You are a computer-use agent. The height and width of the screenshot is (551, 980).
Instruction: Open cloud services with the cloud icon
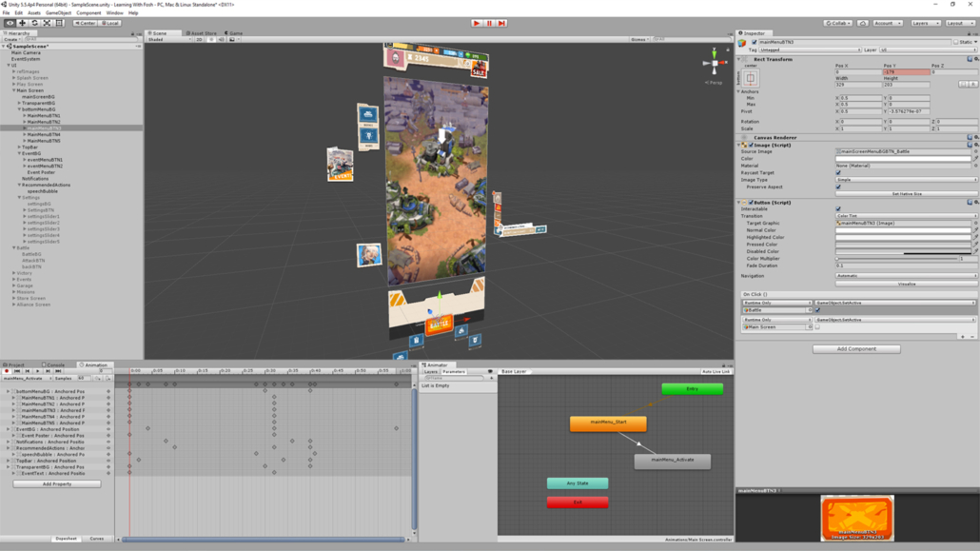863,23
